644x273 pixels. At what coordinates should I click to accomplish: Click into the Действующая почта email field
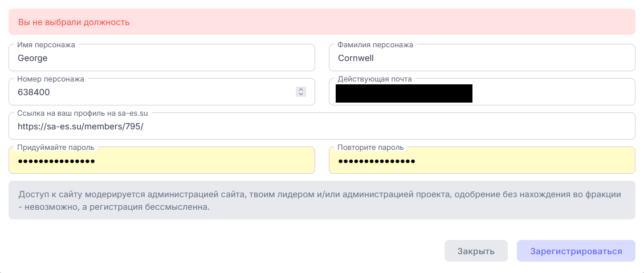click(x=482, y=92)
